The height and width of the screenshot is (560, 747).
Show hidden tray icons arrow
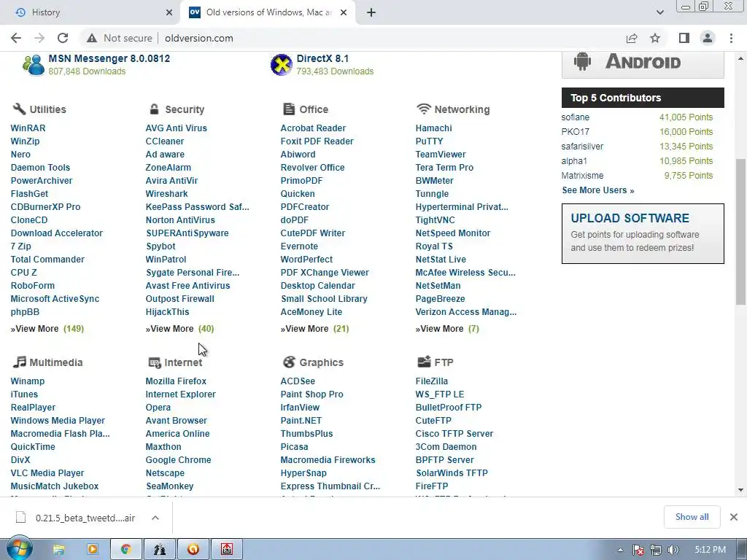(620, 550)
